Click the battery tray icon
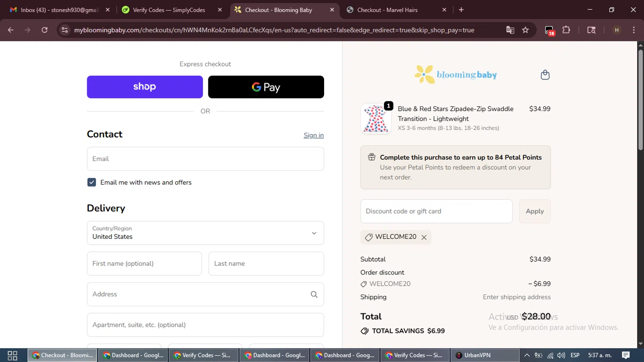 (x=538, y=356)
